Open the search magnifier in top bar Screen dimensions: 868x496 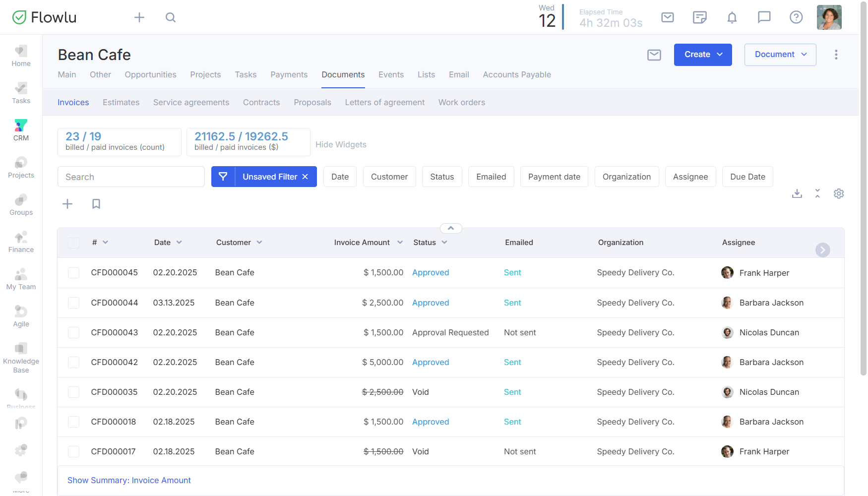pyautogui.click(x=171, y=17)
